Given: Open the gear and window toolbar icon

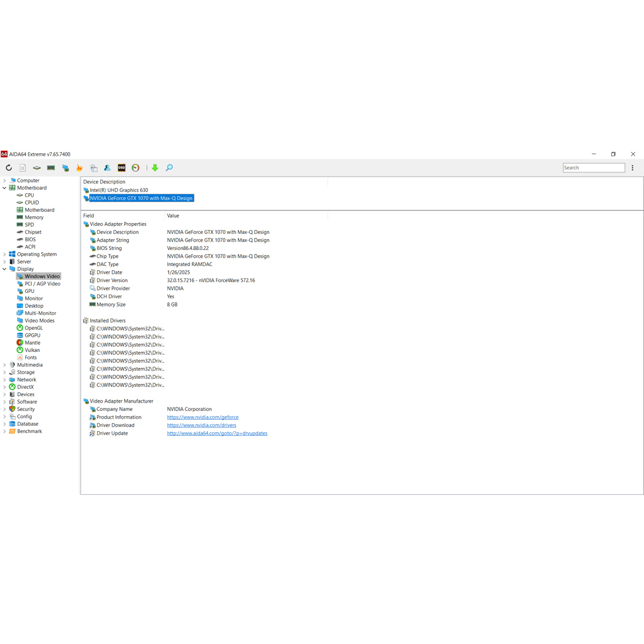Looking at the screenshot, I should pos(94,168).
